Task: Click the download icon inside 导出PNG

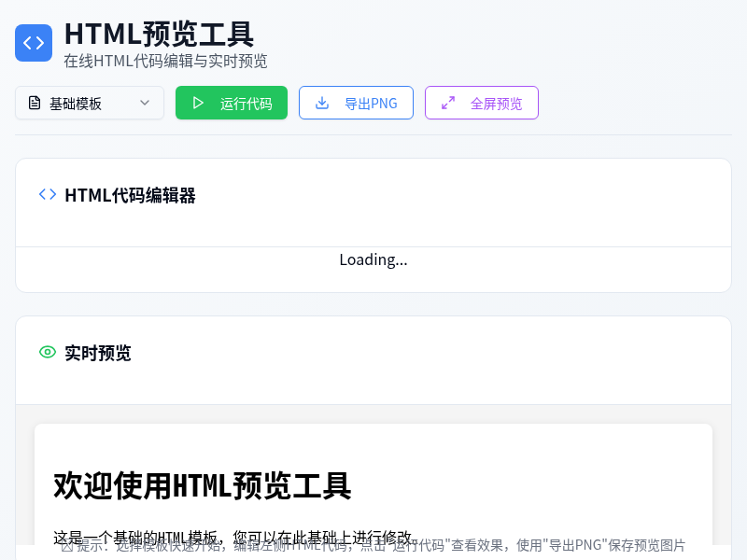Action: [321, 103]
